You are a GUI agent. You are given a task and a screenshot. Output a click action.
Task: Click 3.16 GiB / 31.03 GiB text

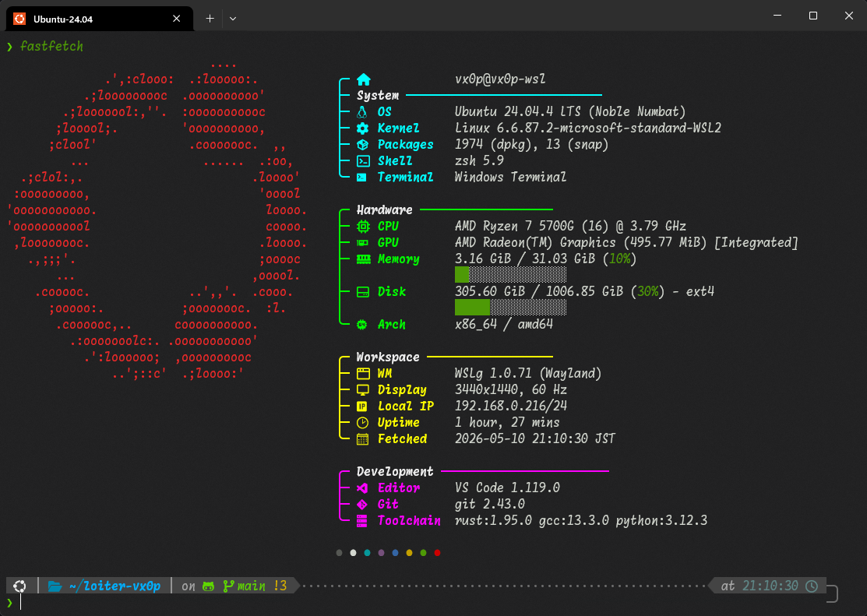click(525, 259)
